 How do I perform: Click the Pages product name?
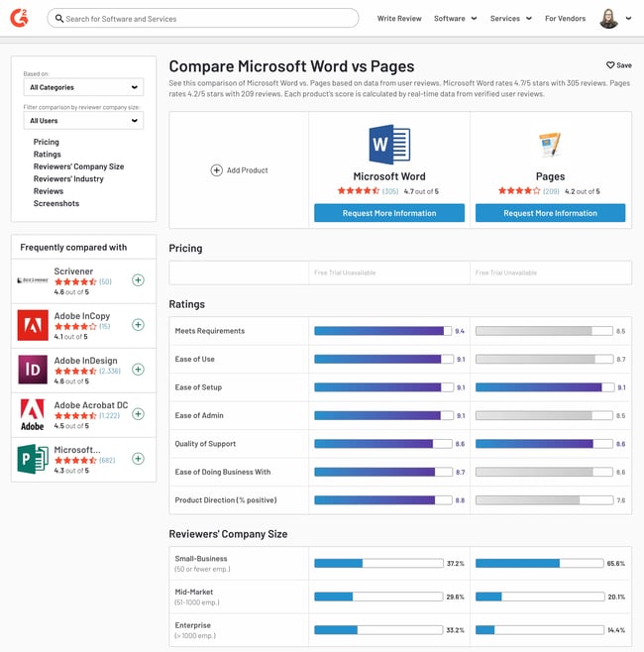click(550, 176)
